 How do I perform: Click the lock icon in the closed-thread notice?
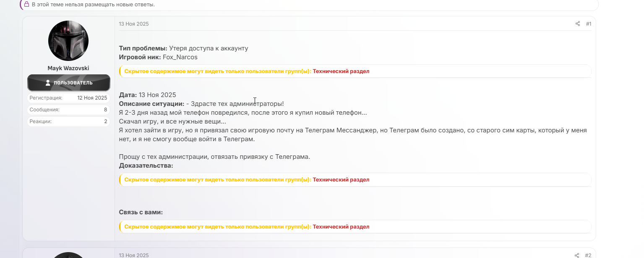click(x=26, y=4)
